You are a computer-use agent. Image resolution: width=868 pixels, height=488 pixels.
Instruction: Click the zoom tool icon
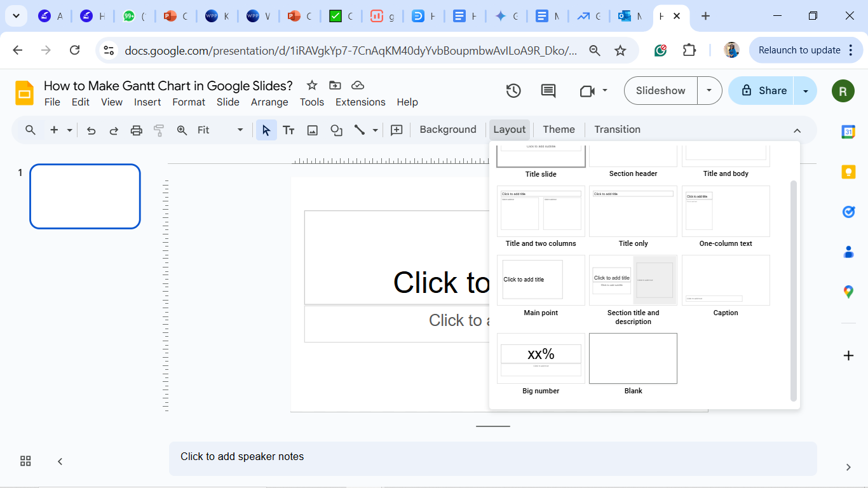point(182,130)
